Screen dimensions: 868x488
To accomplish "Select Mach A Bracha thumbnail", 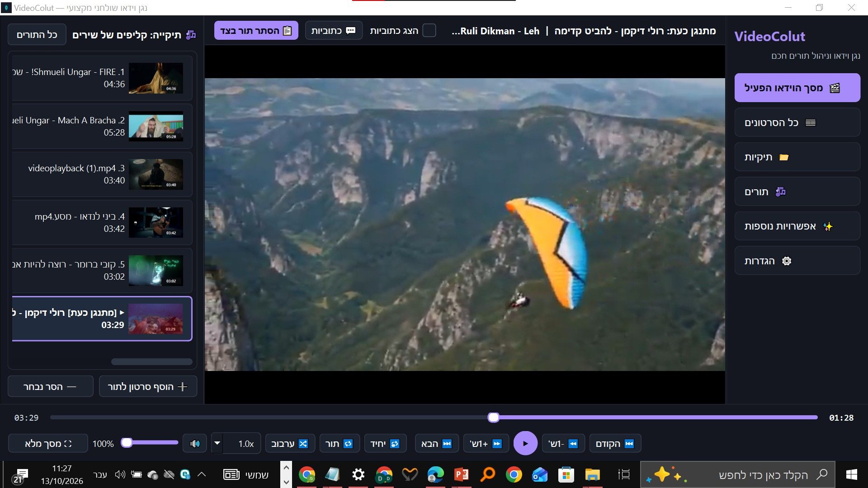I will pos(156,127).
